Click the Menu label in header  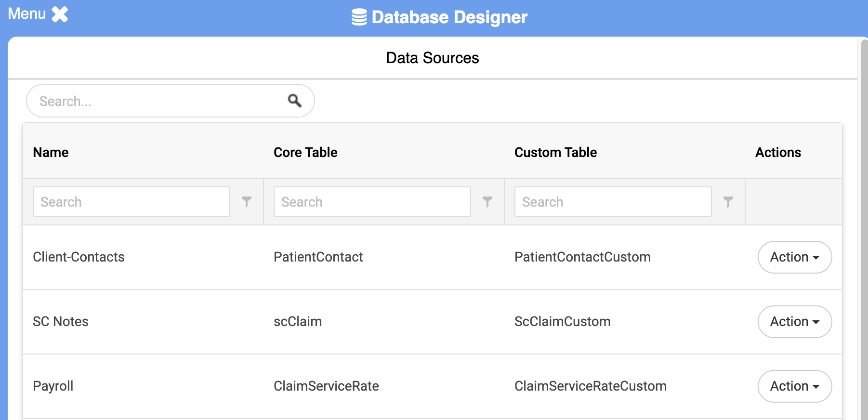[x=27, y=14]
